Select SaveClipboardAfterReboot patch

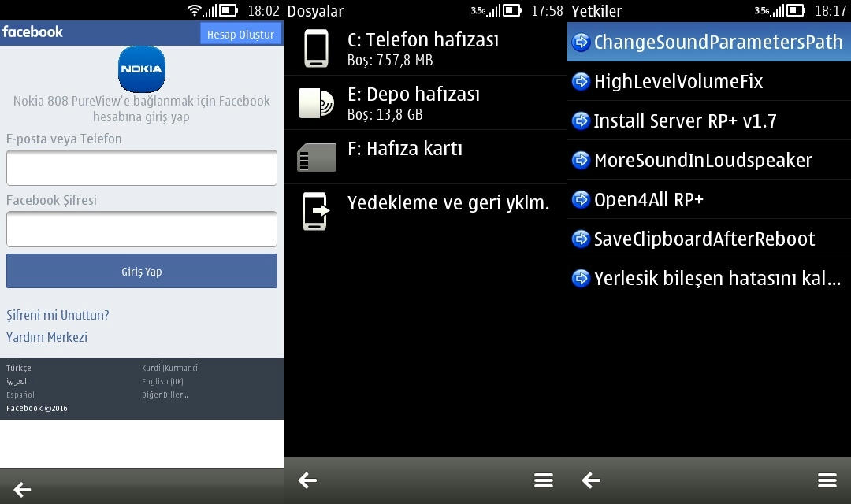709,239
